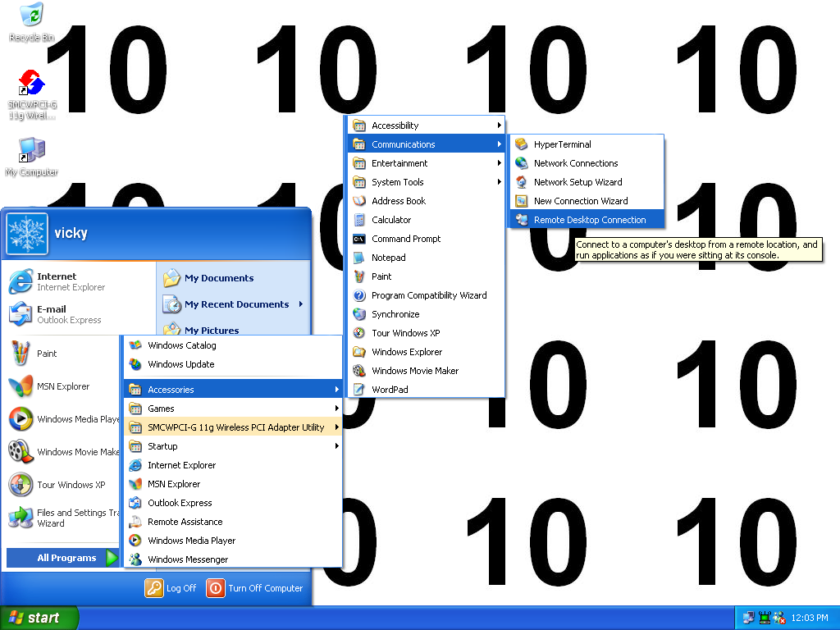This screenshot has height=630, width=840.
Task: Open Windows Catalog in All Programs
Action: click(x=233, y=345)
